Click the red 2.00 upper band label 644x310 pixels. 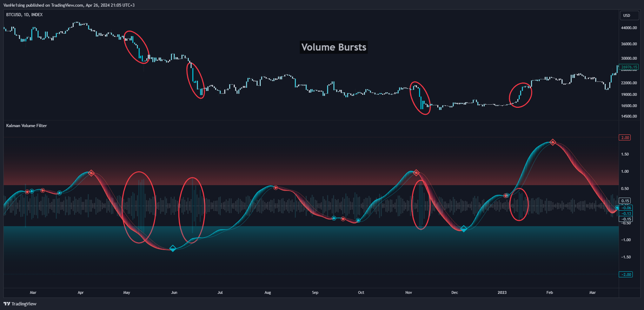(625, 138)
